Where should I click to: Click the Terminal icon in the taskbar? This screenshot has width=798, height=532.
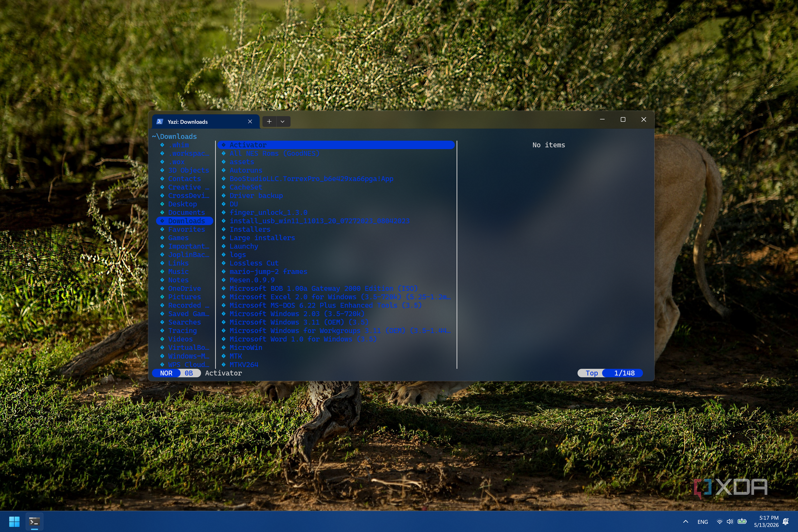pos(34,522)
